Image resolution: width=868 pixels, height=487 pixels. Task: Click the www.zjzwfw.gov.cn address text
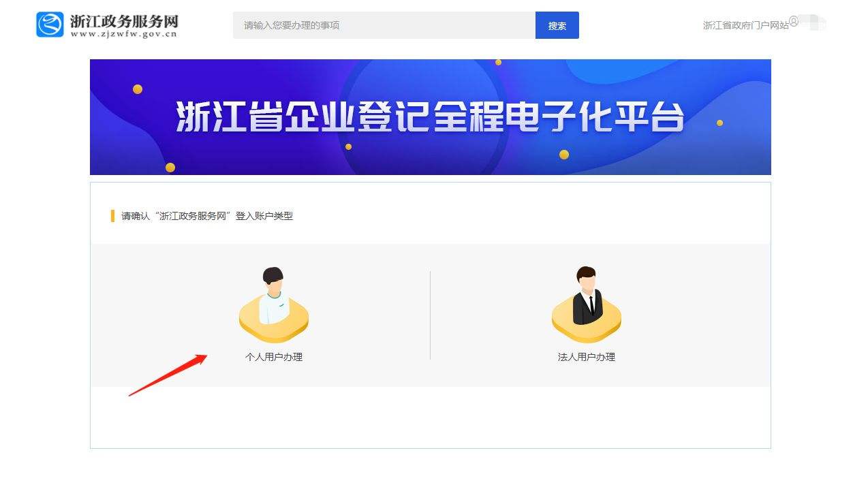(x=123, y=33)
